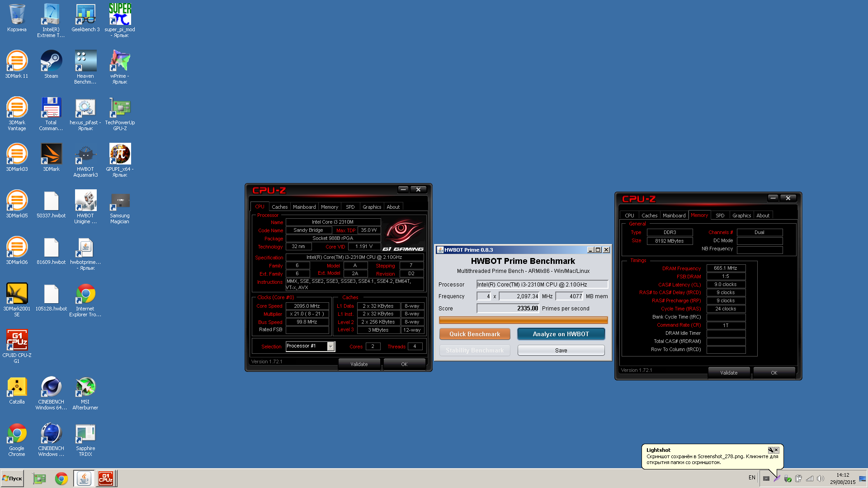Viewport: 868px width, 488px height.
Task: Open HWBOT Aquamark3 desktop shortcut
Action: (85, 160)
